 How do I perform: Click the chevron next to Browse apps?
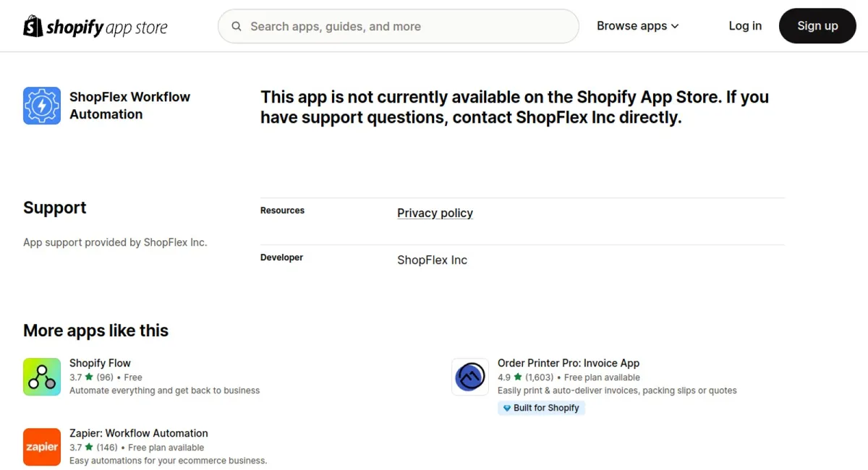click(676, 26)
